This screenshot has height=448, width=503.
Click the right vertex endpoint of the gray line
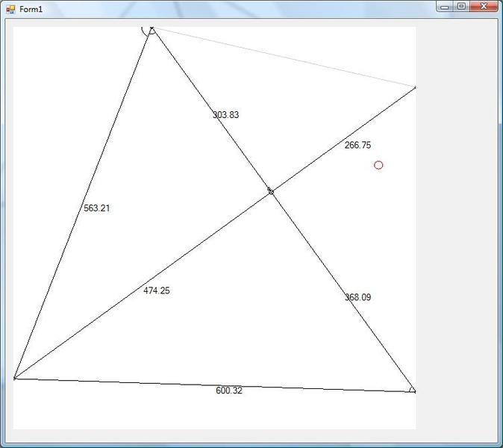click(415, 87)
